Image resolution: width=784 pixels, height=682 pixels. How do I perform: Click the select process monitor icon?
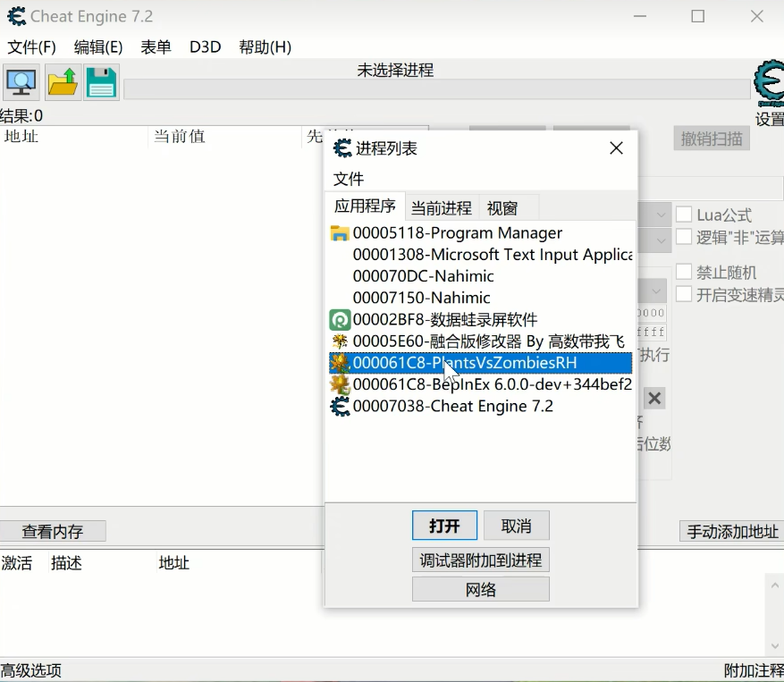point(21,82)
